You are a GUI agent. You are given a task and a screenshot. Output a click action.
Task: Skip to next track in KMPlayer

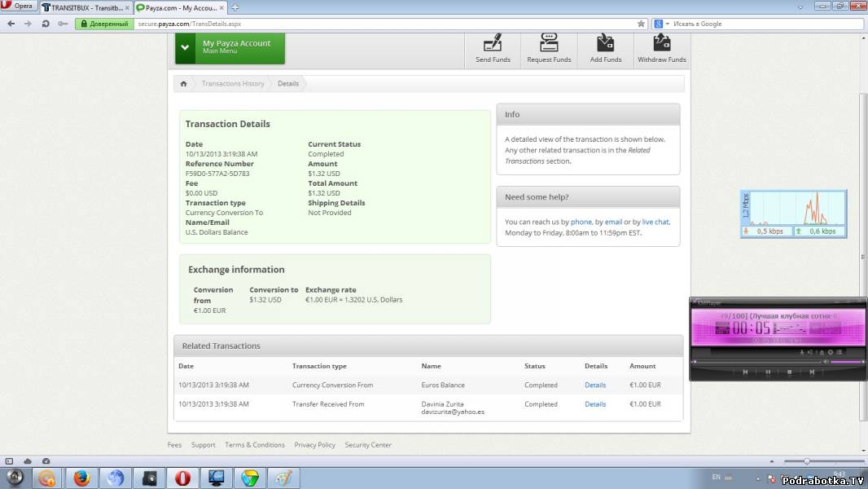pyautogui.click(x=811, y=372)
